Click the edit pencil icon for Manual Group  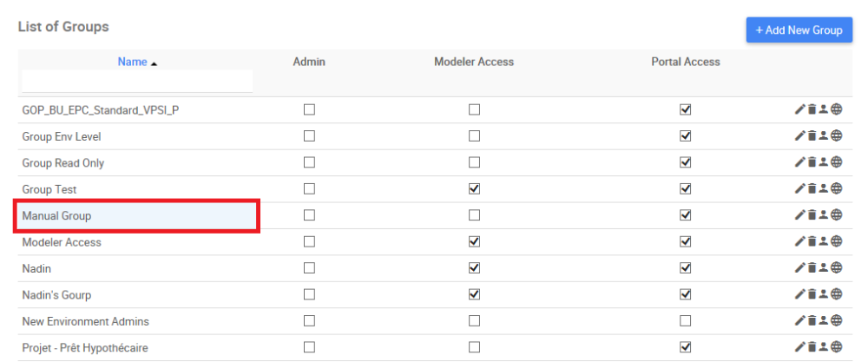coord(800,215)
